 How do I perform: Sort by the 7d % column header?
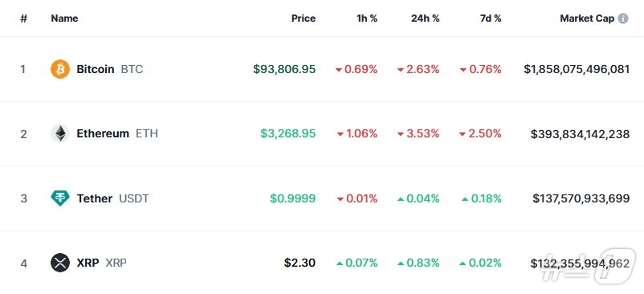pos(491,18)
